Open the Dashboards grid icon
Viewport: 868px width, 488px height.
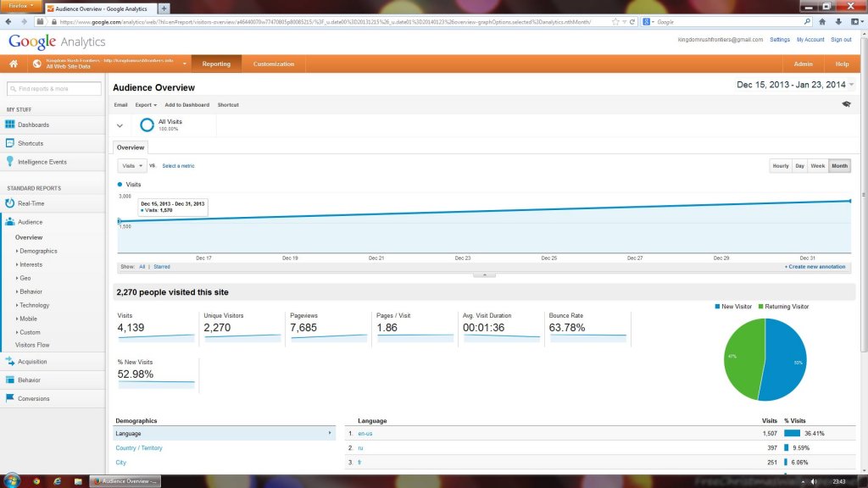click(10, 125)
